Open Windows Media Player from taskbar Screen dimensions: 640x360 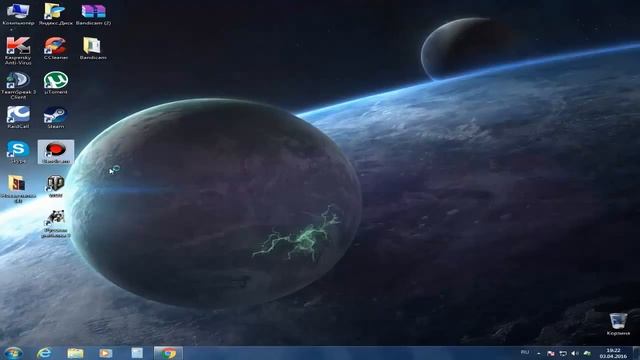point(106,353)
